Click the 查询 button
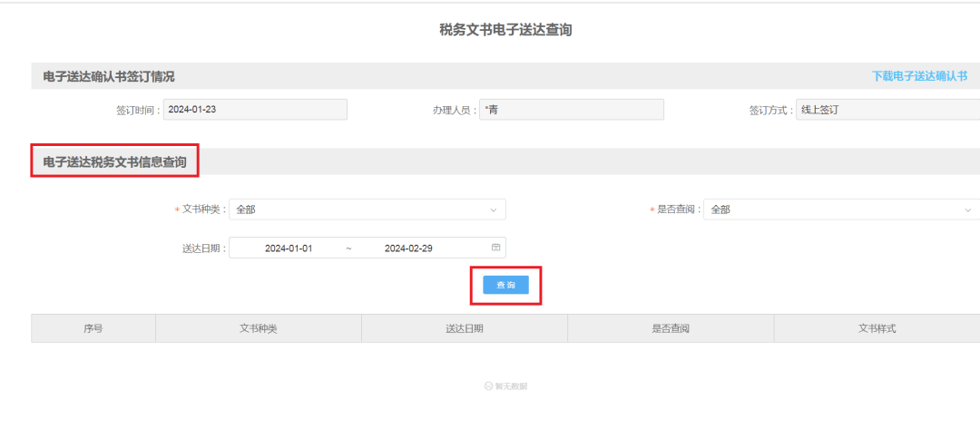This screenshot has height=429, width=980. pyautogui.click(x=505, y=285)
